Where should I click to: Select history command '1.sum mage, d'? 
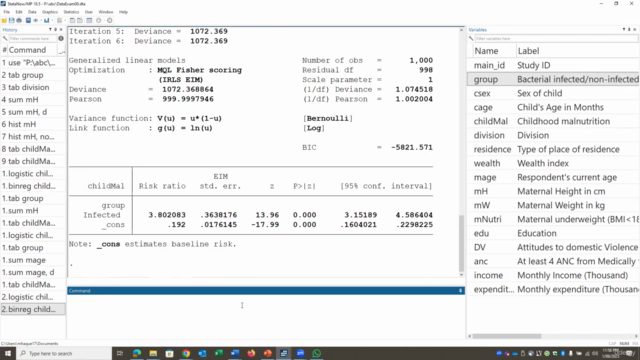(33, 272)
